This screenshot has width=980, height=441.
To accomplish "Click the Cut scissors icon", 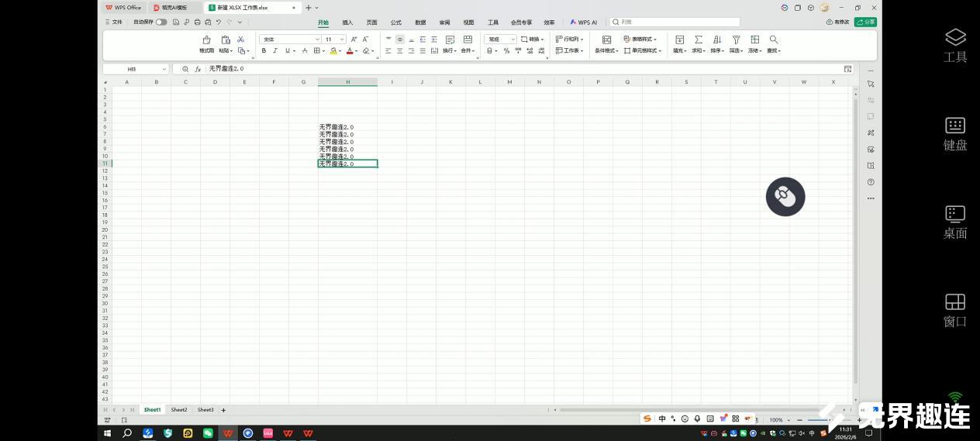I will [x=241, y=40].
